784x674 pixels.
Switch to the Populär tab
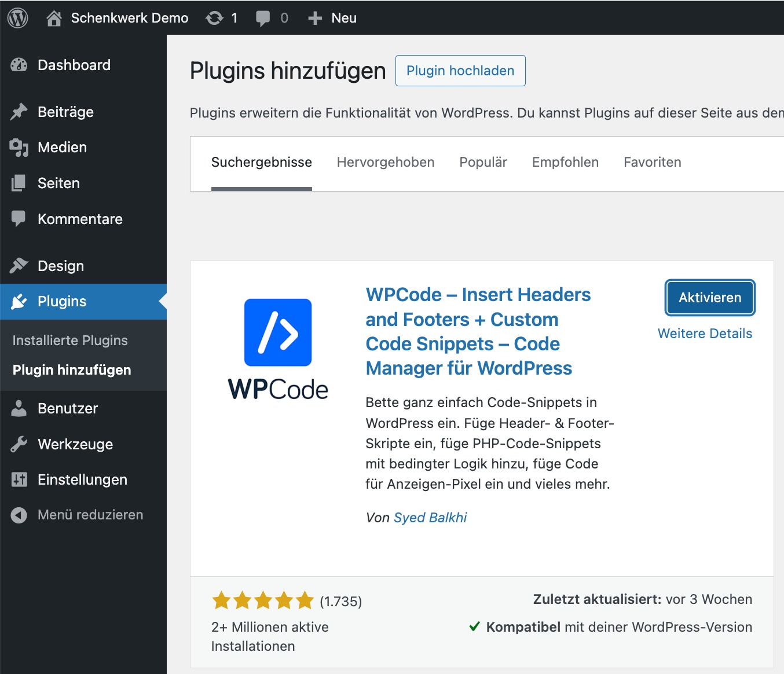click(x=483, y=162)
